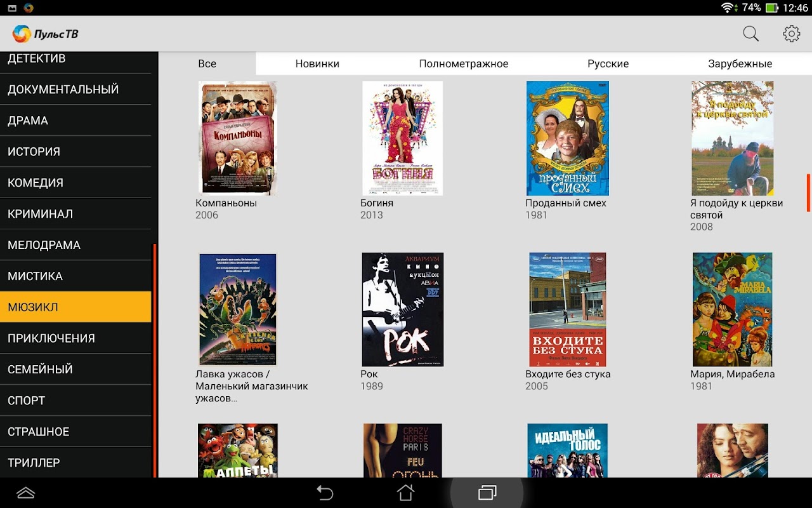The image size is (812, 508).
Task: Tap the Firefox notification icon in status bar
Action: tap(28, 8)
